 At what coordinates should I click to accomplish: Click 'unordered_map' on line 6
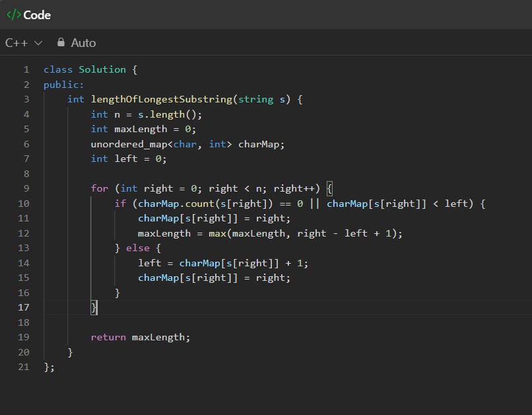(x=129, y=144)
